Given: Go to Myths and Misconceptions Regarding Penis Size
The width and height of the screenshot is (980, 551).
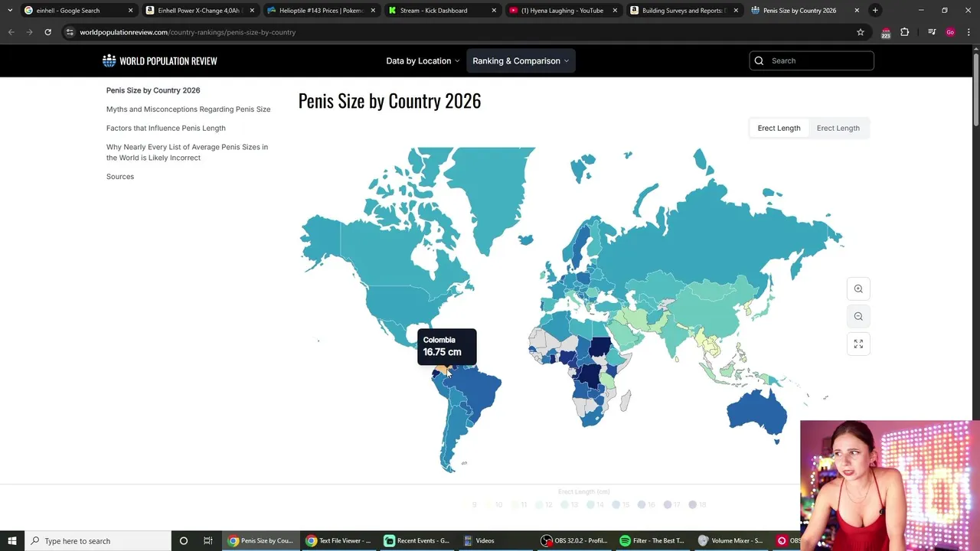Looking at the screenshot, I should [x=188, y=109].
